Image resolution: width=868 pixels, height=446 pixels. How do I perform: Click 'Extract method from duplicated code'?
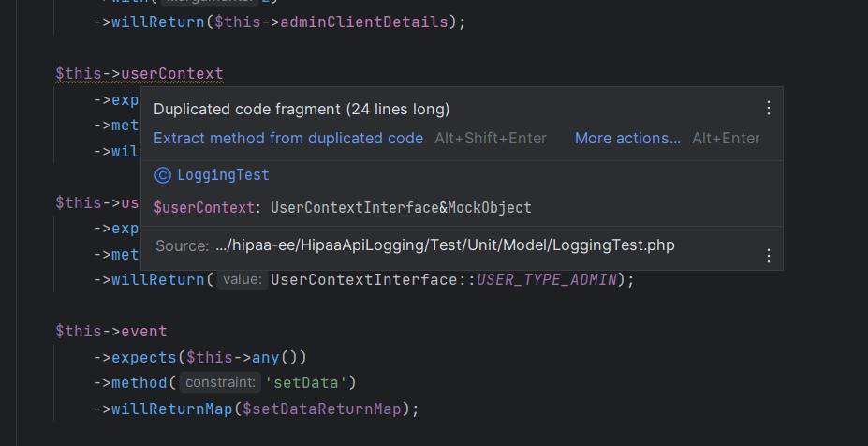point(288,138)
